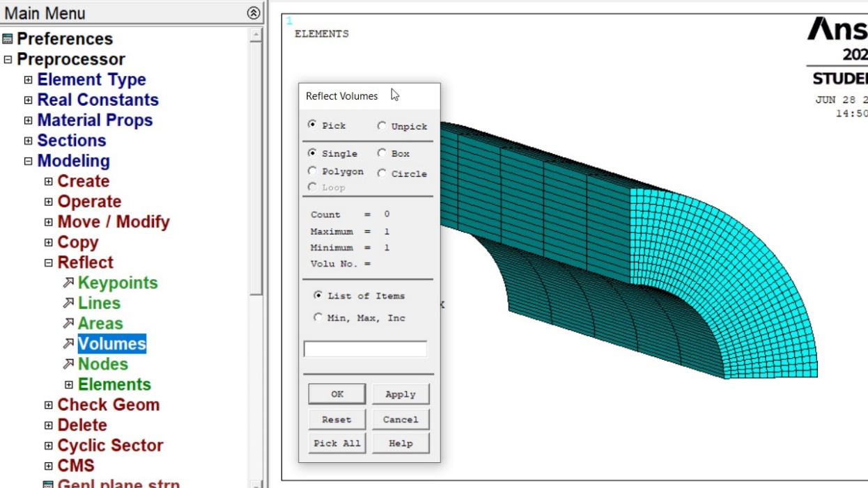Click the arrow icon beside Lines

tap(68, 303)
